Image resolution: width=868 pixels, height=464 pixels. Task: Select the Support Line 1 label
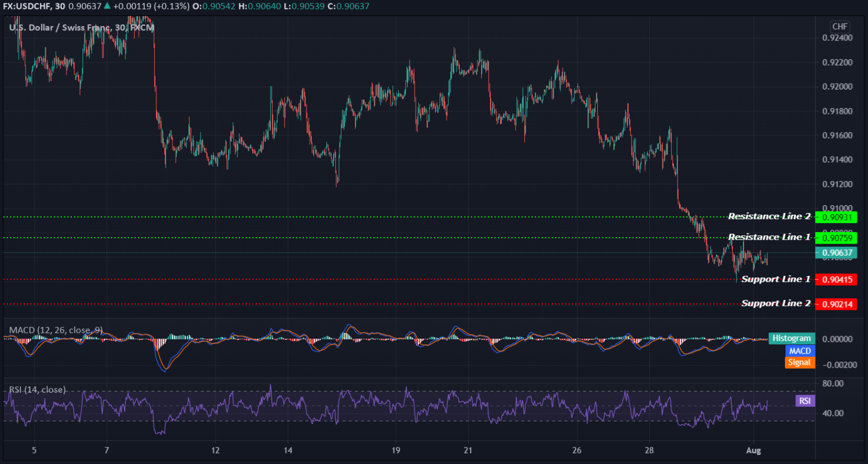pyautogui.click(x=775, y=279)
